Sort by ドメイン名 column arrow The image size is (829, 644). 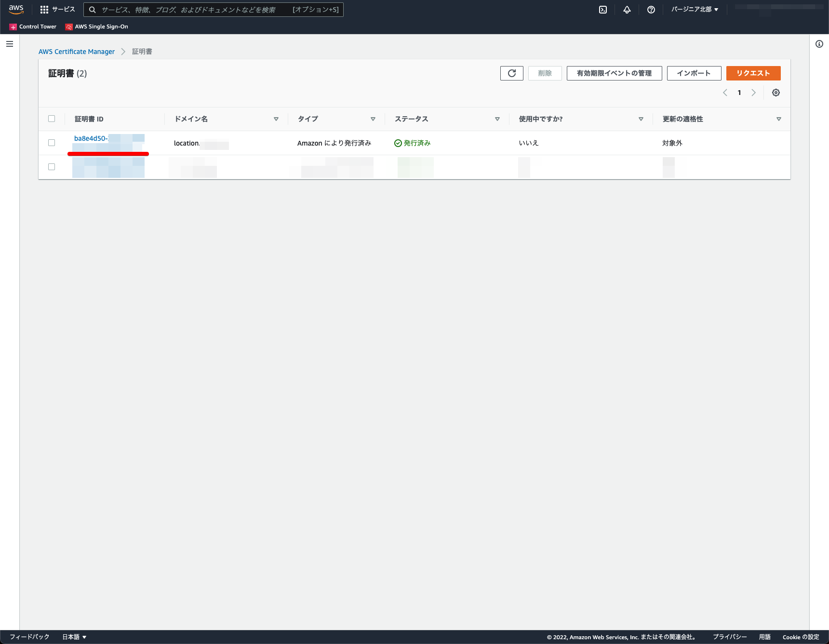coord(276,119)
